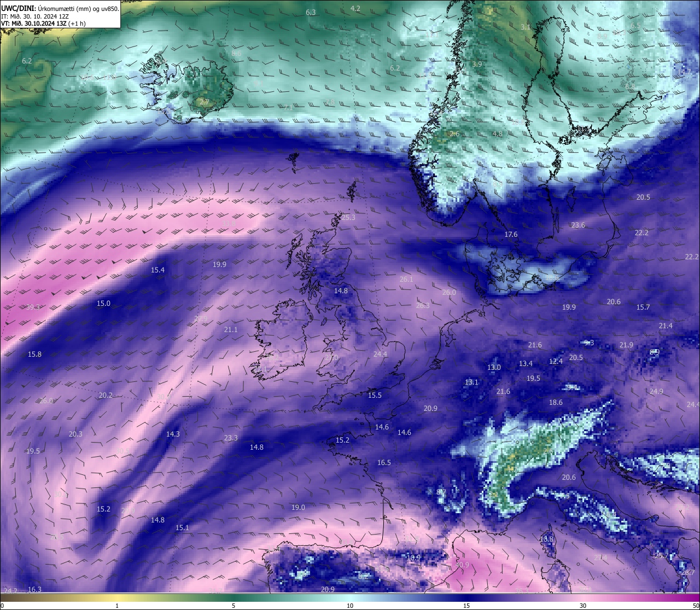Screen dimensions: 700x610
Task: Click the '5' tick on color scale
Action: 234,606
